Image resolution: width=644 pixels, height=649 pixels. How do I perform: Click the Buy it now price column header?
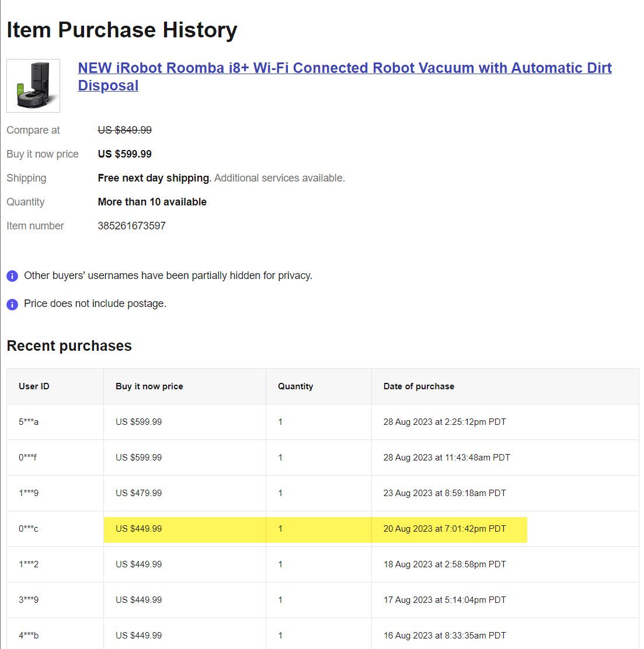point(149,386)
